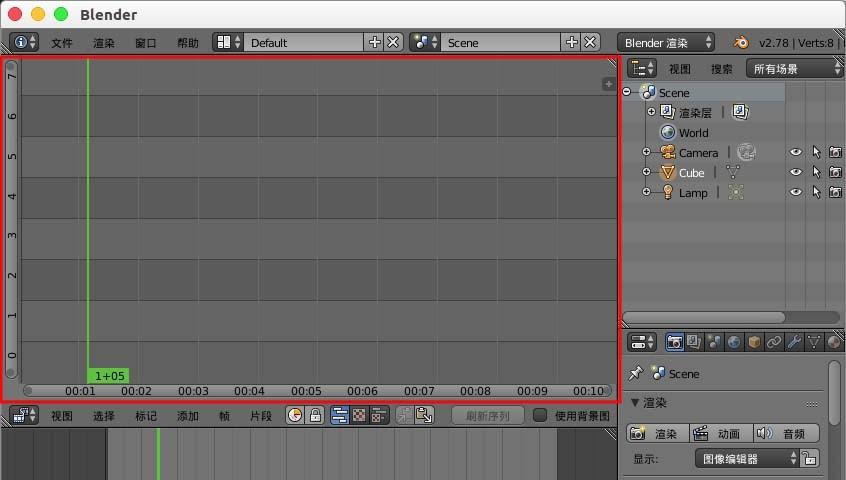The height and width of the screenshot is (480, 846).
Task: Expand the 渲染层 tree item
Action: click(x=651, y=112)
